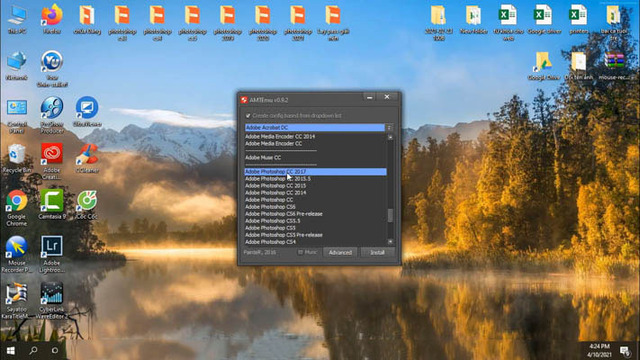The width and height of the screenshot is (640, 360).
Task: Open the Recycle Bin
Action: [x=17, y=158]
